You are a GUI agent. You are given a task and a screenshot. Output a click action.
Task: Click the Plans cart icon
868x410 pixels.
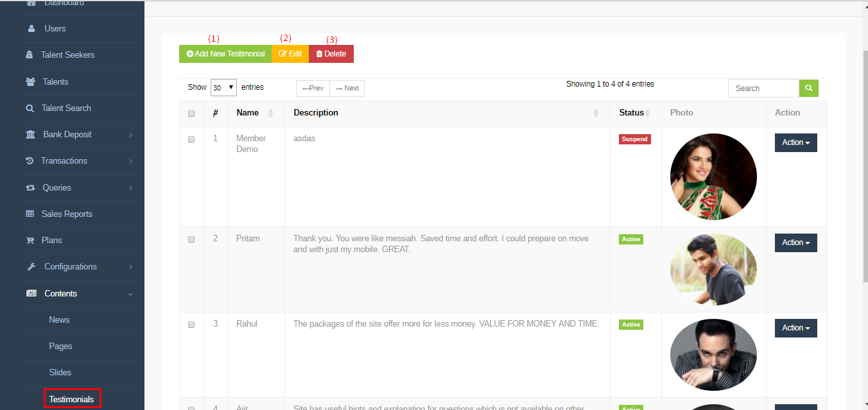(x=30, y=241)
